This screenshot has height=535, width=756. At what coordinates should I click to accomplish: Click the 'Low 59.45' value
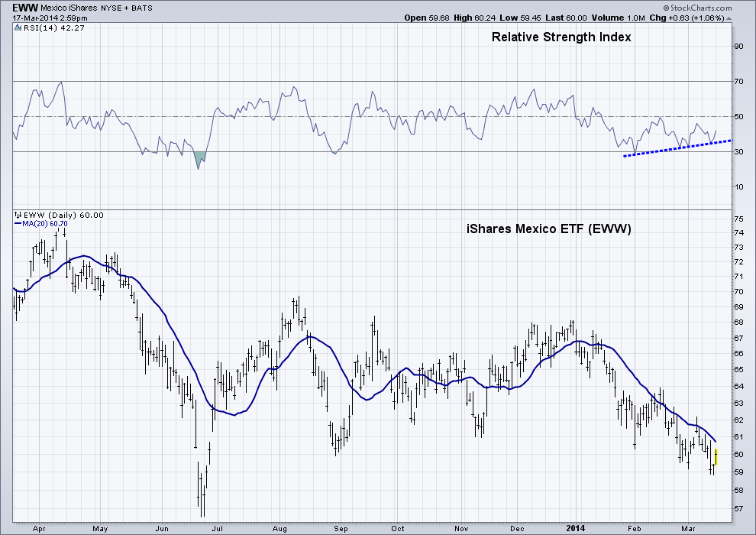click(x=520, y=18)
